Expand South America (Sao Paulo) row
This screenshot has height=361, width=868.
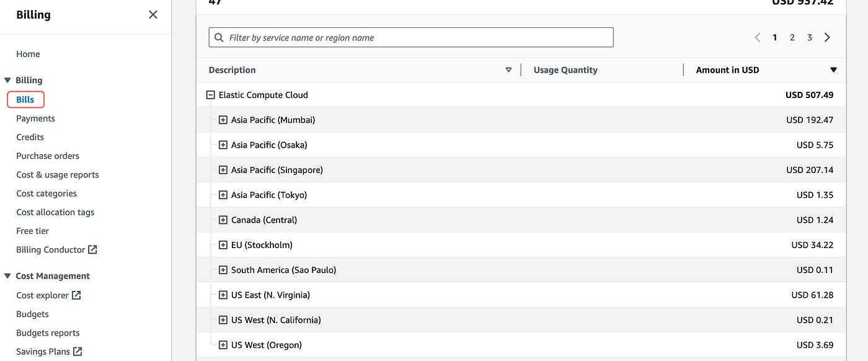tap(223, 270)
